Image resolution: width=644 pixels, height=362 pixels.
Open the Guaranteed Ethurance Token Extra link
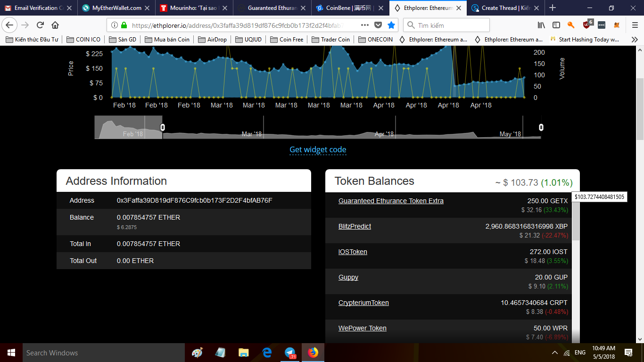tap(391, 201)
